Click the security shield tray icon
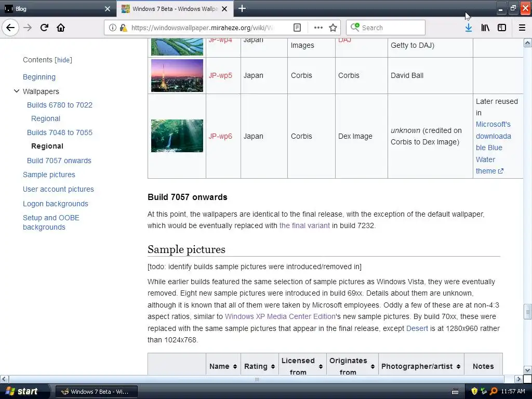Image resolution: width=532 pixels, height=399 pixels. [474, 391]
